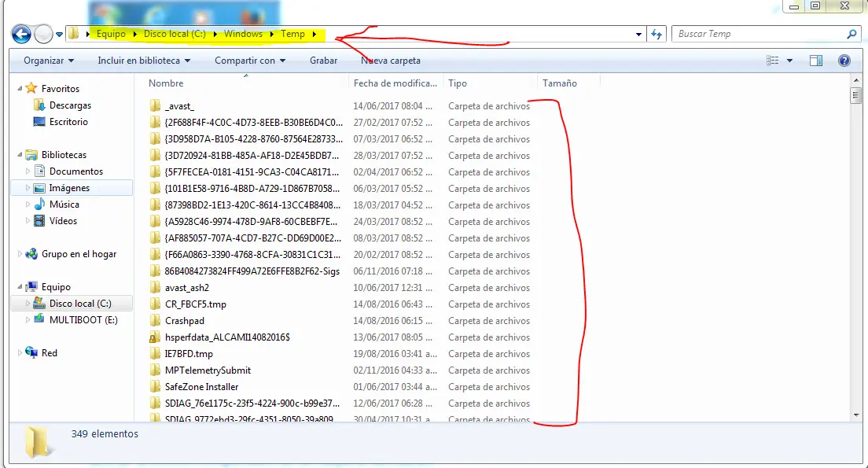Select Windows in the address breadcrumb

tap(243, 34)
